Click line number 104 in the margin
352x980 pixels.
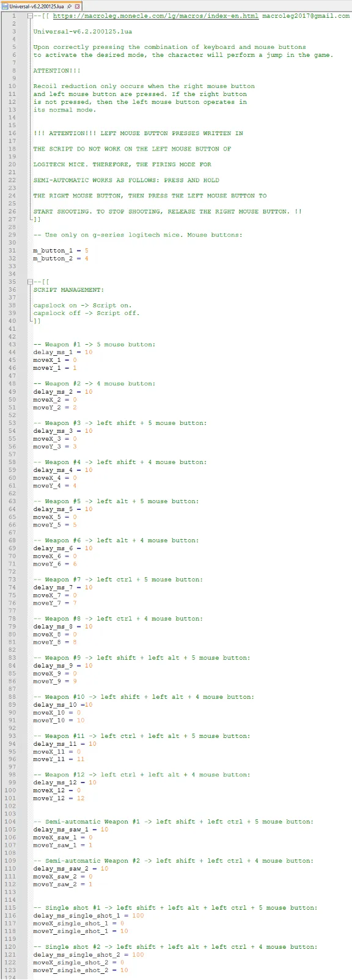tap(10, 822)
